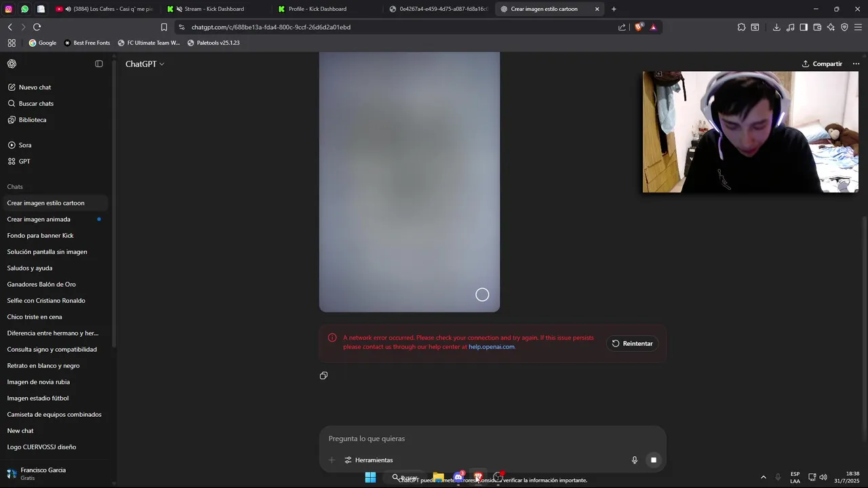Bookmark this page with the bookmark icon
The height and width of the screenshot is (488, 868).
163,27
